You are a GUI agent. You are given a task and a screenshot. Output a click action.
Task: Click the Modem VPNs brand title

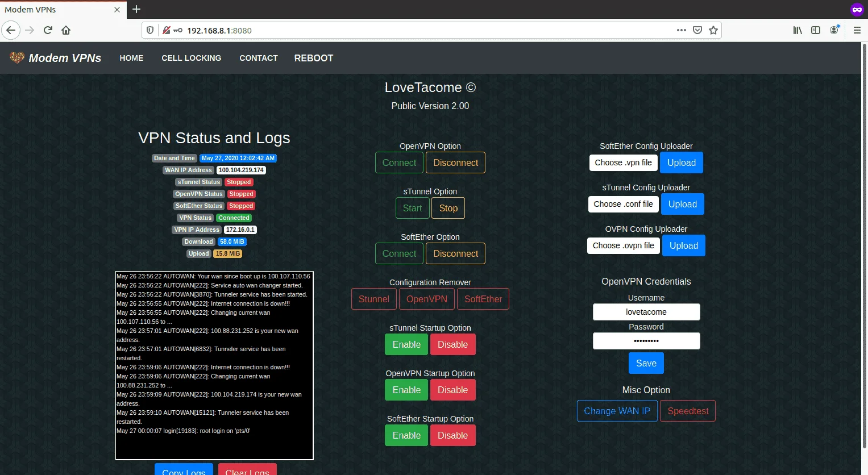65,58
